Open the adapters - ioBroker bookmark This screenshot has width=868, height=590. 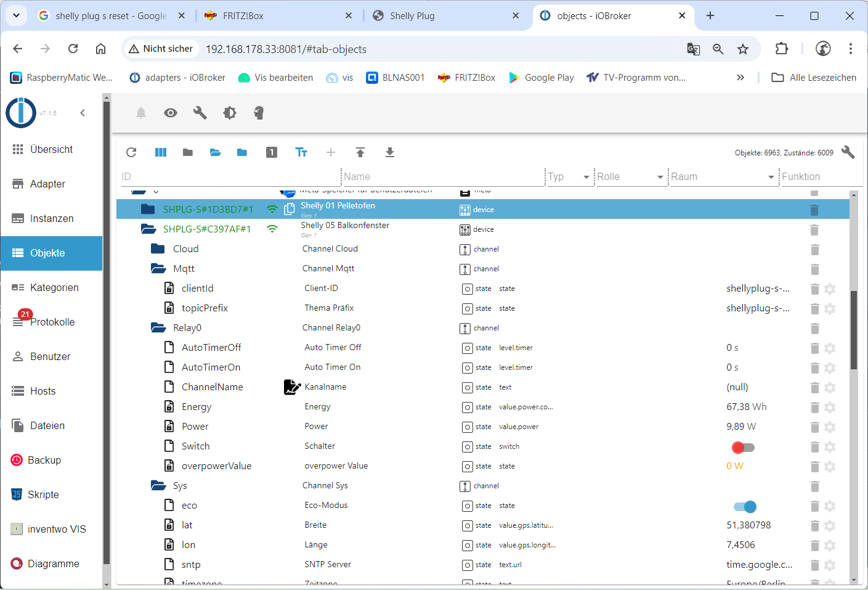click(x=177, y=78)
